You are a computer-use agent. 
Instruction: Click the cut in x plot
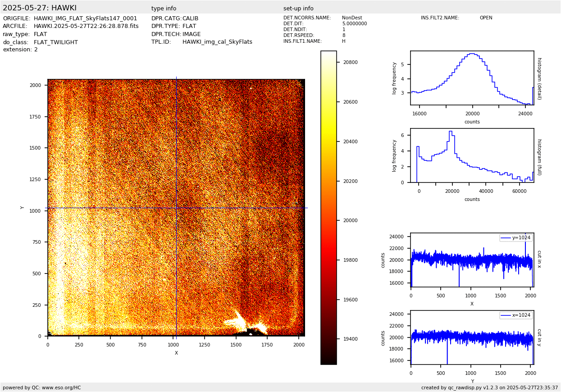click(x=472, y=260)
